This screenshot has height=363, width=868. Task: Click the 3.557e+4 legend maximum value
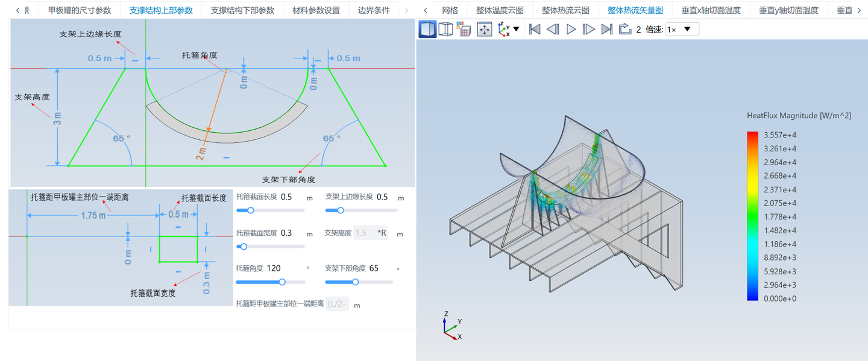(x=781, y=135)
